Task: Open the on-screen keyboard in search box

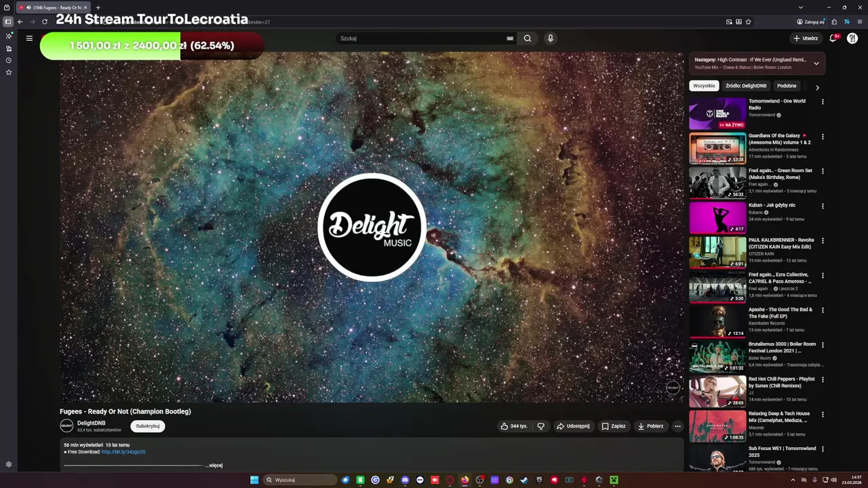Action: [510, 39]
